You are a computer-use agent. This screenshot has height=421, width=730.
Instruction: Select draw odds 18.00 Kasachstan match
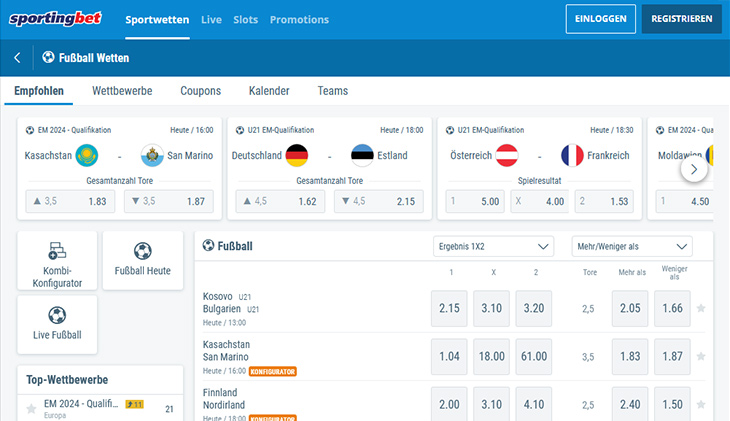[x=492, y=356]
